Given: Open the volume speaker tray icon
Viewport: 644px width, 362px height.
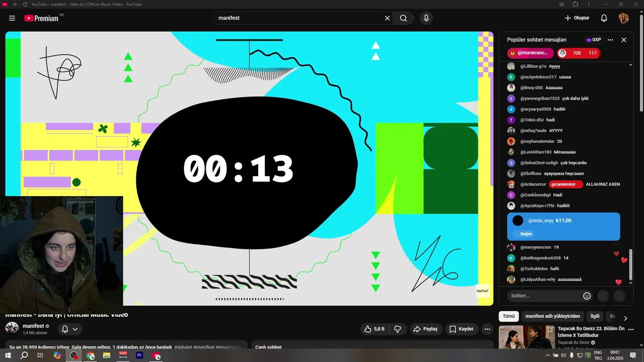Looking at the screenshot, I should tap(563, 355).
